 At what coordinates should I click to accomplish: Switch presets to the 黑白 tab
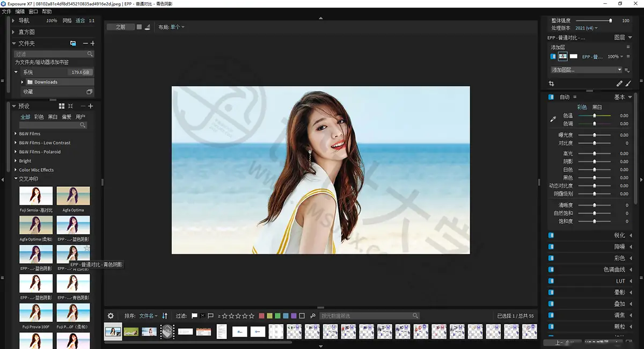click(x=53, y=117)
